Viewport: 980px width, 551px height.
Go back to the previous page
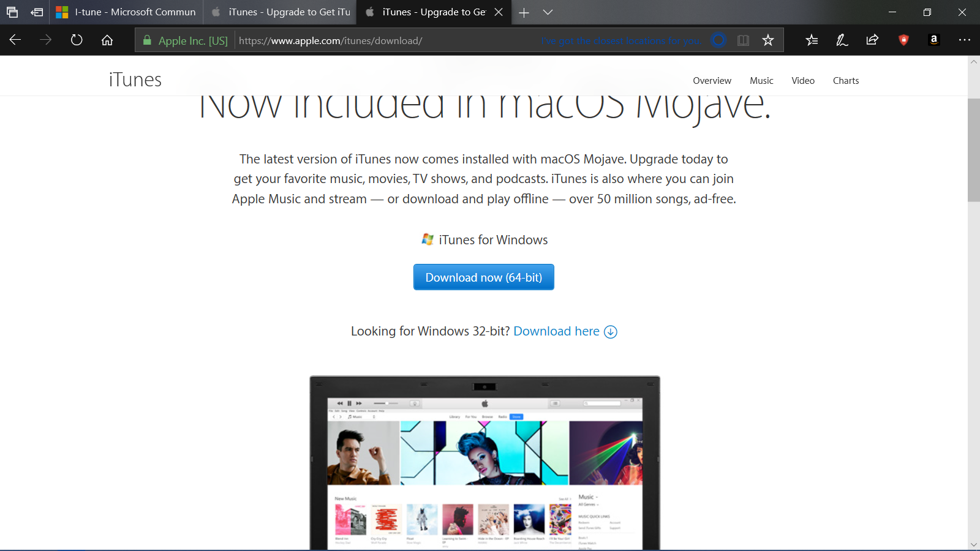pyautogui.click(x=15, y=40)
